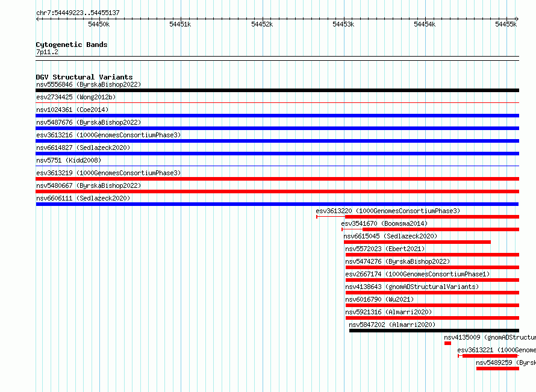
Task: Select the red esv2667174 variant bar
Action: click(432, 280)
